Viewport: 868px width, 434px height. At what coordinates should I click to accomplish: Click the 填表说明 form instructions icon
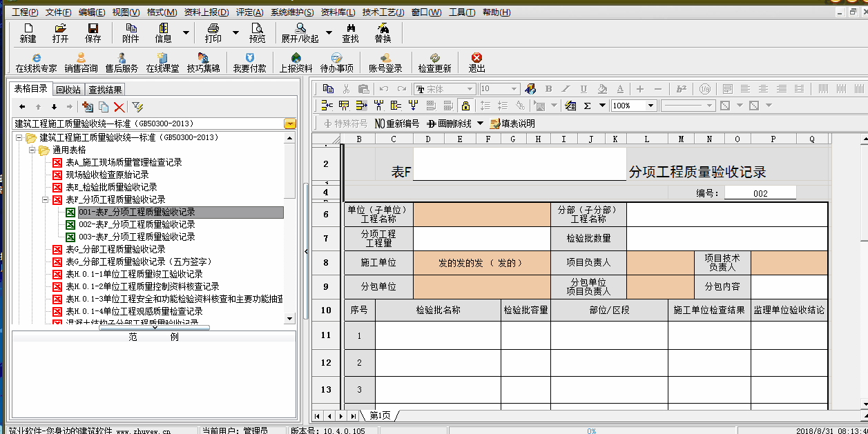click(512, 124)
